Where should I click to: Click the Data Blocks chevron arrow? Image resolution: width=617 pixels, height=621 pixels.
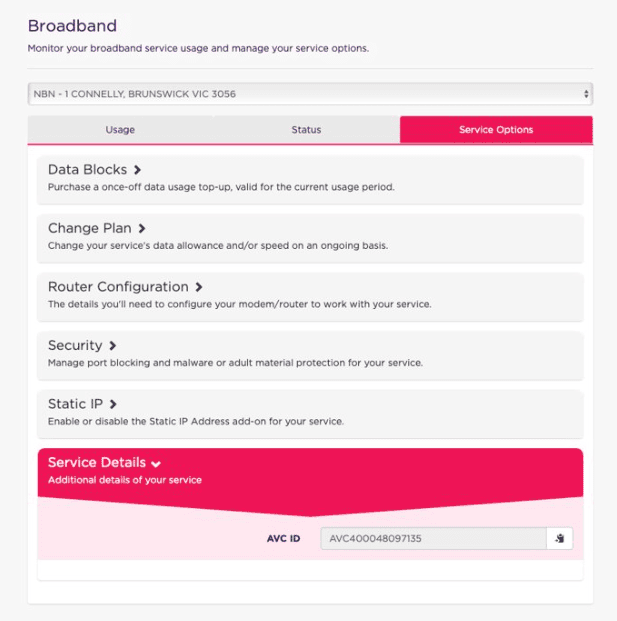tap(138, 170)
